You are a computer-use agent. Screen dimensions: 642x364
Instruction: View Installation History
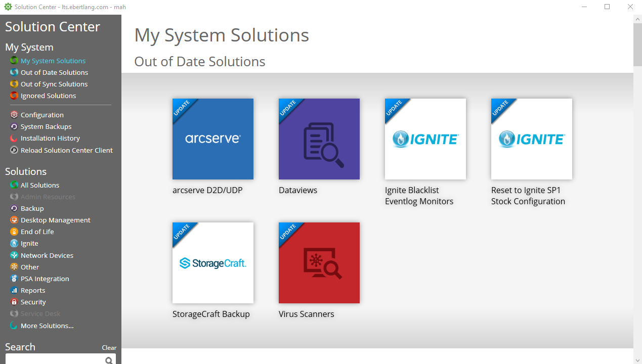[x=50, y=138]
